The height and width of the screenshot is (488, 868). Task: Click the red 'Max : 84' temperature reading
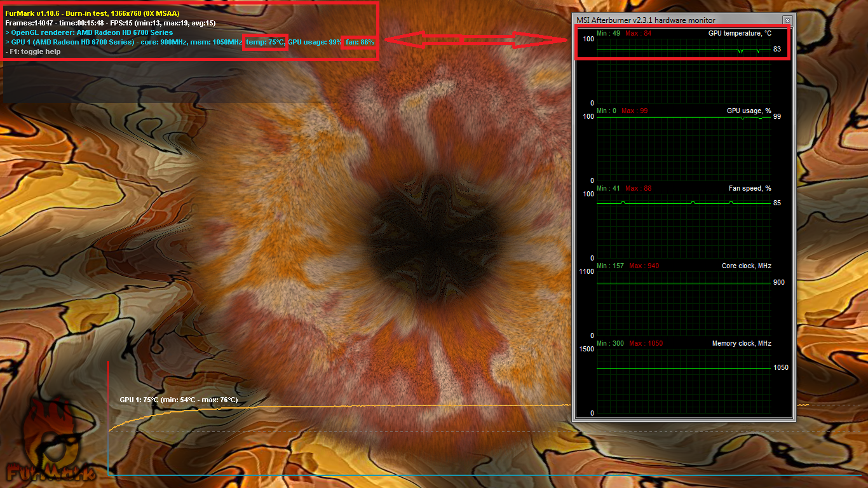[638, 33]
